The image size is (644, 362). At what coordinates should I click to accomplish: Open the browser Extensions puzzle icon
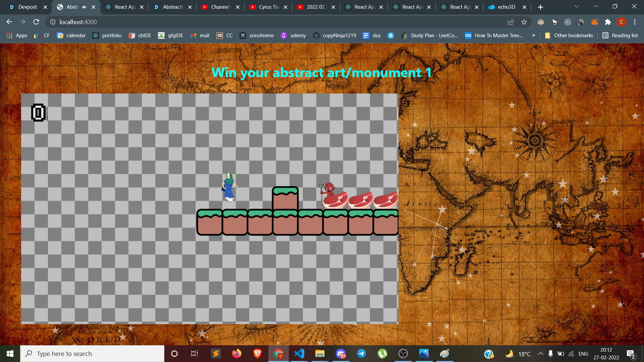608,22
